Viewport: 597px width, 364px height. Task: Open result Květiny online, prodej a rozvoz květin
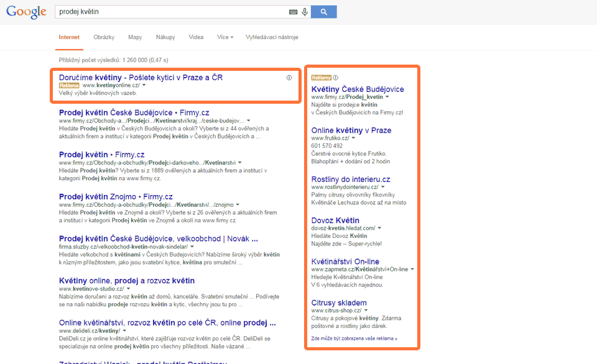click(x=127, y=281)
